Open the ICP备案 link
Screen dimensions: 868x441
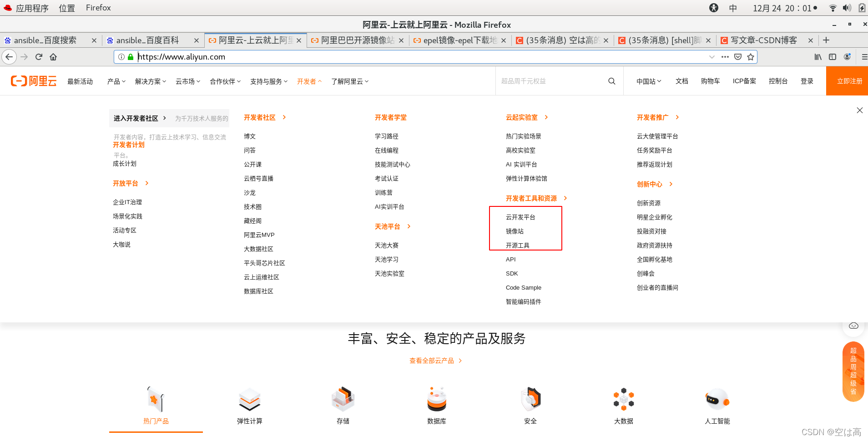pyautogui.click(x=744, y=81)
